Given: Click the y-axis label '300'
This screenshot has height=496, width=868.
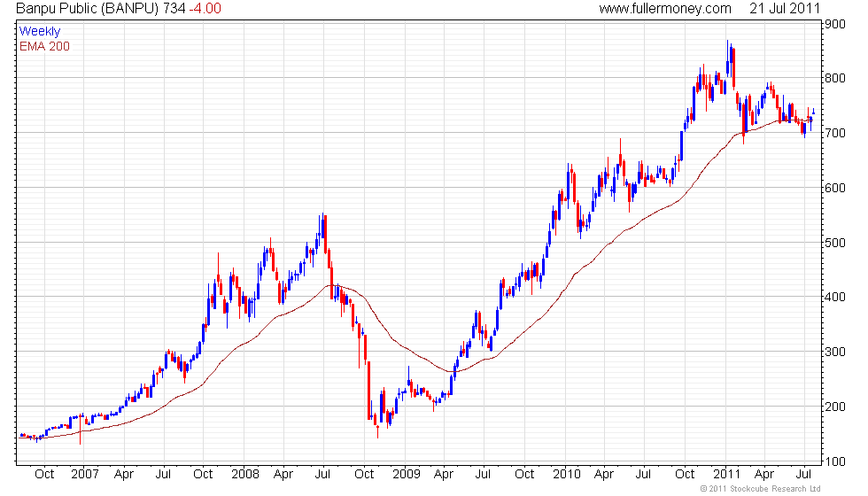Looking at the screenshot, I should (x=834, y=352).
